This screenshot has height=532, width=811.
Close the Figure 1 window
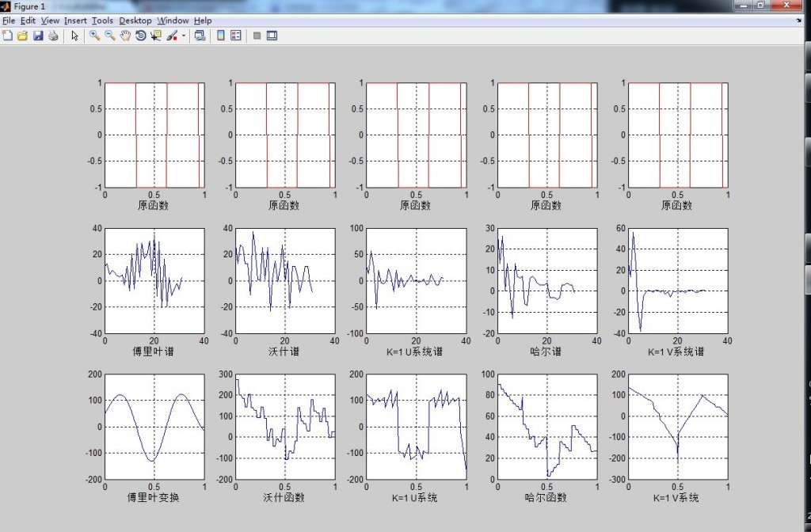pyautogui.click(x=786, y=6)
